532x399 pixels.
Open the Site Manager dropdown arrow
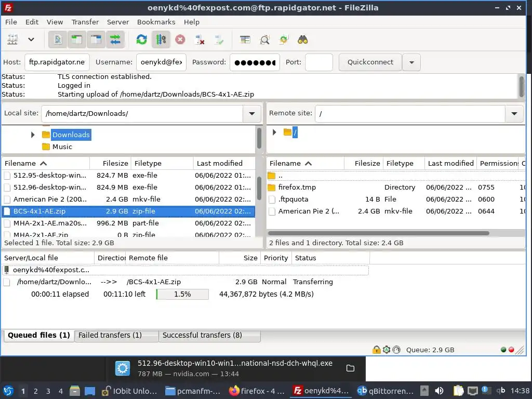pos(31,39)
